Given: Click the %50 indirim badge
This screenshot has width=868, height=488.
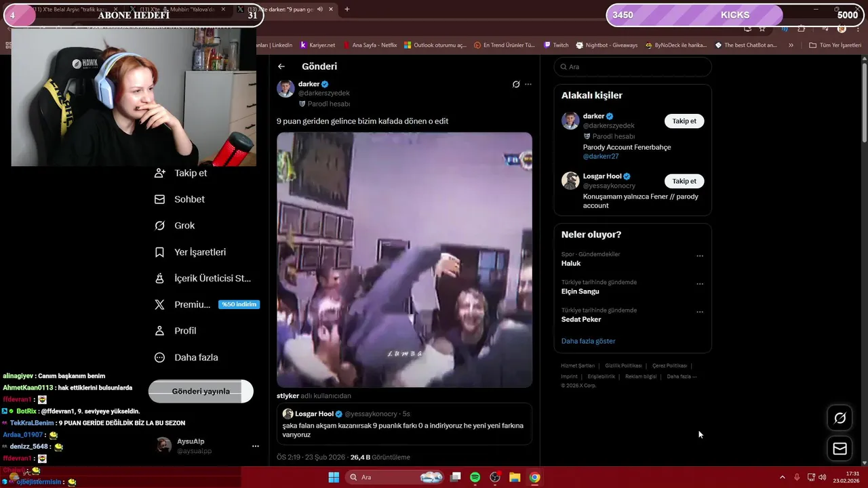Looking at the screenshot, I should (239, 304).
